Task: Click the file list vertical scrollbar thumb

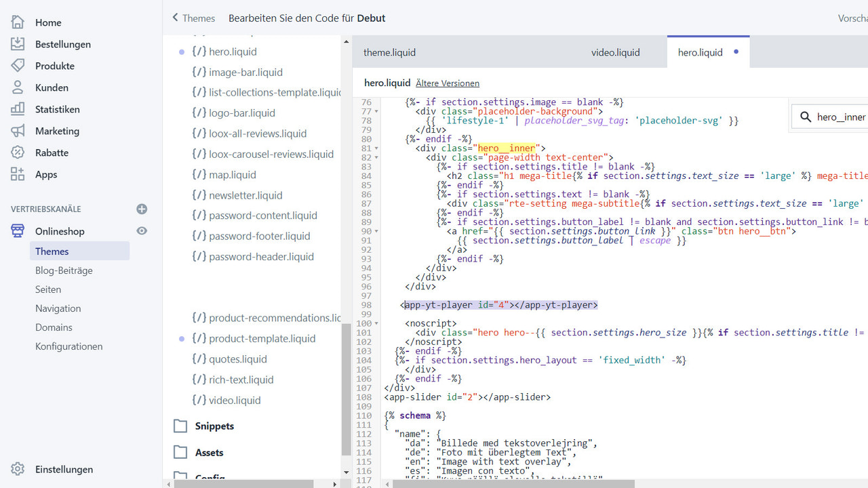Action: (x=346, y=390)
